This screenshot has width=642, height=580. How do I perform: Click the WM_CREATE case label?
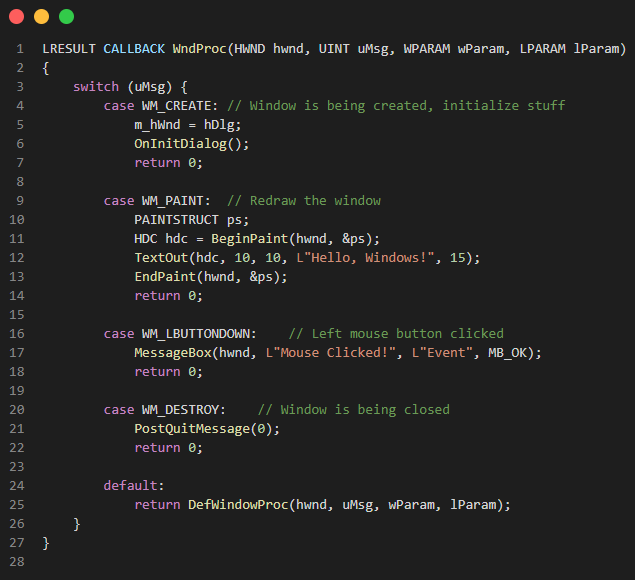point(176,106)
